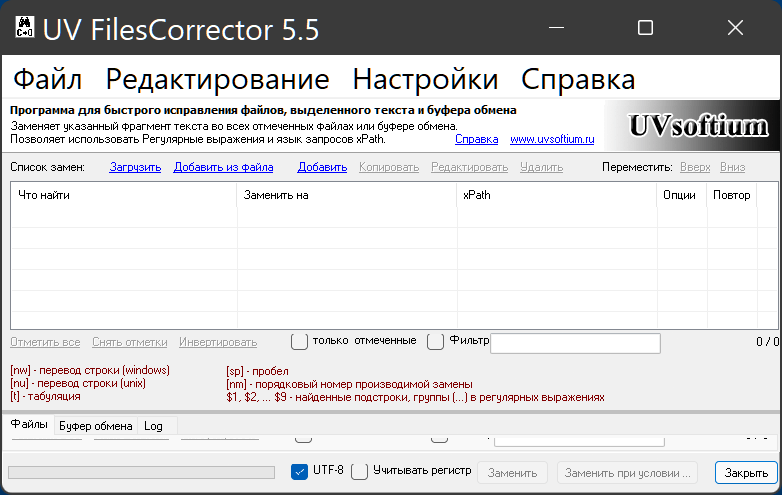Click the progress bar at bottom left
Screen dimensions: 782x495
(x=142, y=473)
